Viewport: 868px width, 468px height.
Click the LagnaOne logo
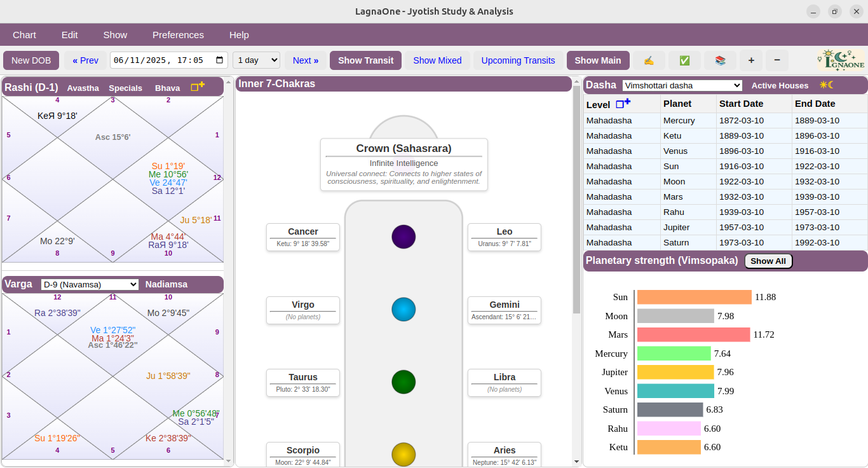(x=840, y=60)
